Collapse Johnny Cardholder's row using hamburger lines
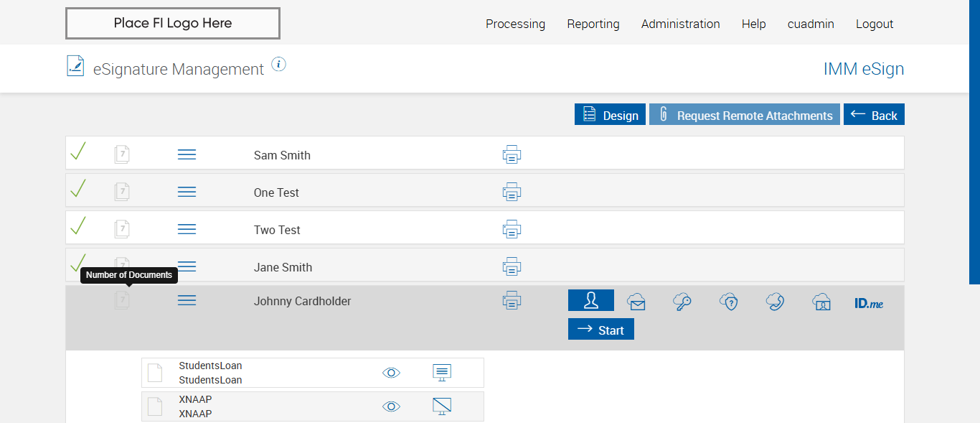Image resolution: width=980 pixels, height=423 pixels. (187, 300)
